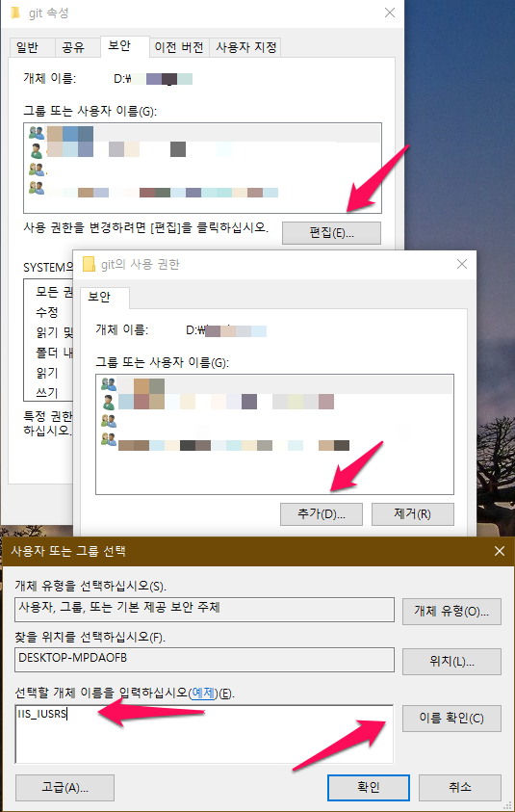Click the 쓰기 permission row in git 속성

tap(47, 393)
